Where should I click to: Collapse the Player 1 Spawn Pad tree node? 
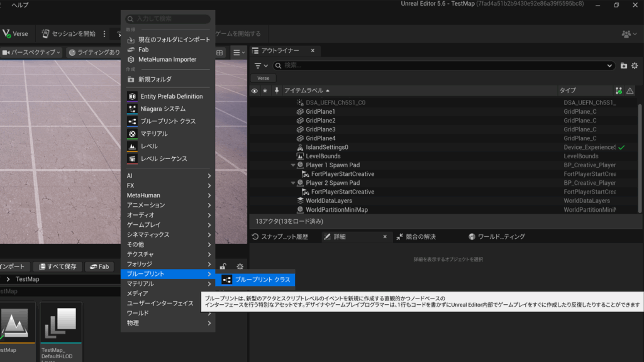[293, 165]
